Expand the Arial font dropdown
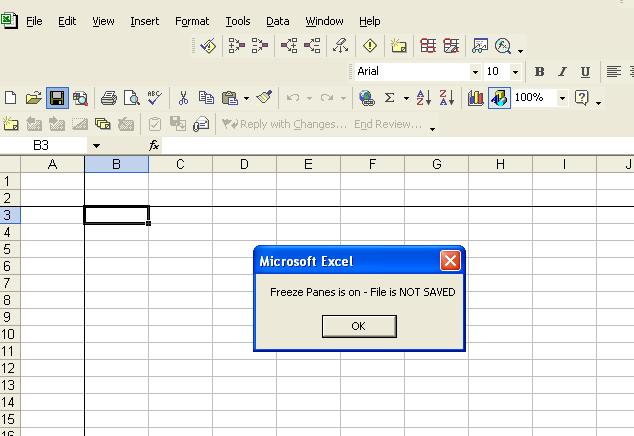 (x=476, y=72)
